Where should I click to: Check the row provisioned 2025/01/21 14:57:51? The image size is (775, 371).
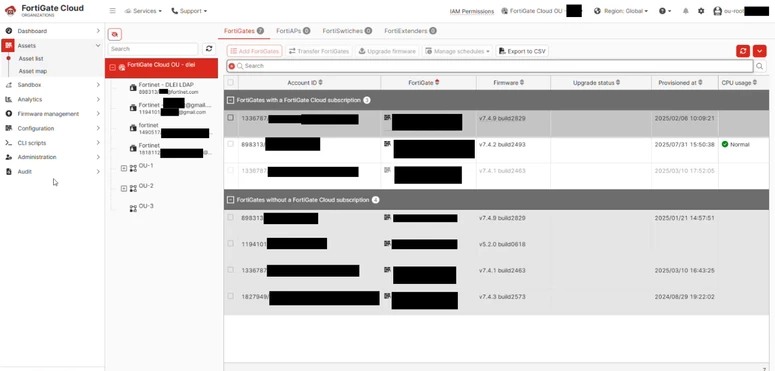(230, 217)
